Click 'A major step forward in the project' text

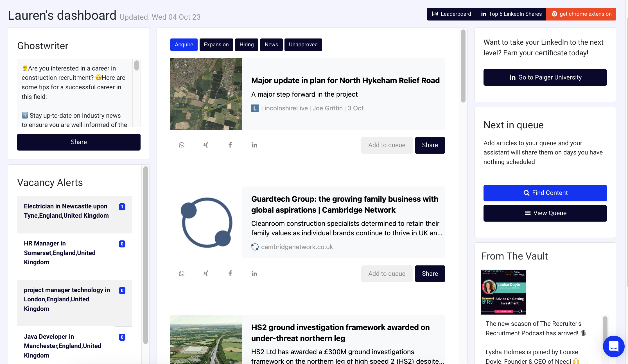pos(304,94)
